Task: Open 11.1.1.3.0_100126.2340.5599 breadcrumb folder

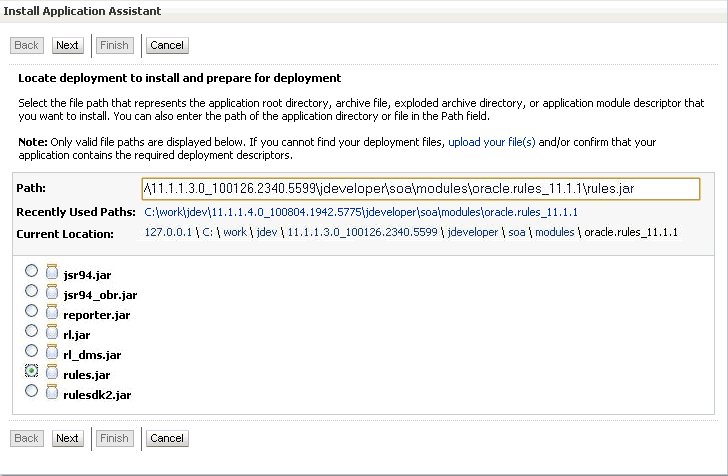Action: (x=363, y=232)
